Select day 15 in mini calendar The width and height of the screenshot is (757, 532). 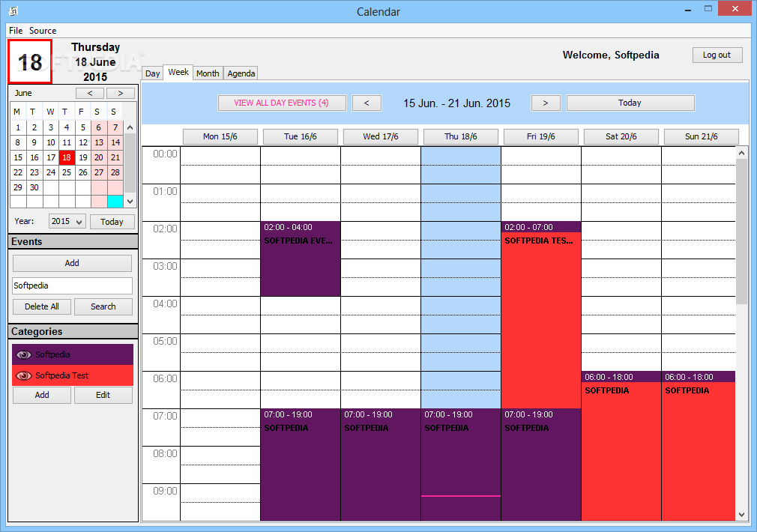tap(18, 157)
